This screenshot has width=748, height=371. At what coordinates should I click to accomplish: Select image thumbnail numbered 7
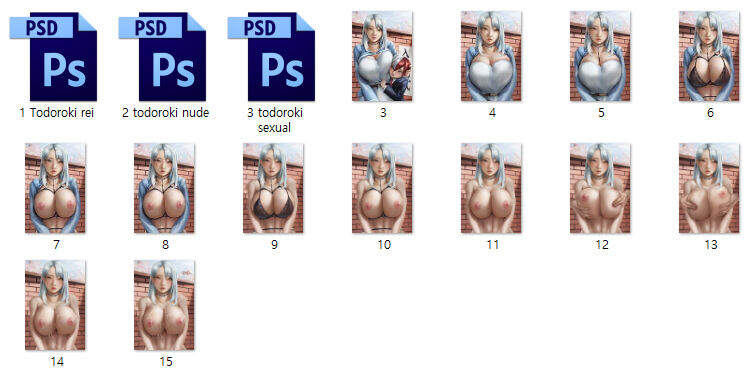55,188
